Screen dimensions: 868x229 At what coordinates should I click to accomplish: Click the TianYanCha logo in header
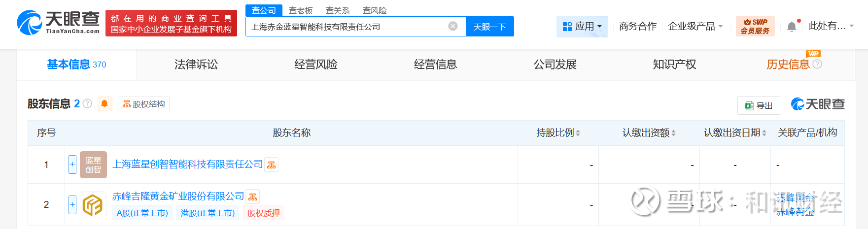(58, 23)
